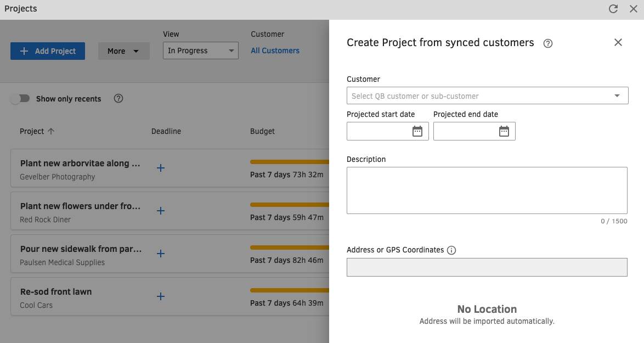Open the projected end date calendar picker
The image size is (644, 343).
click(504, 131)
